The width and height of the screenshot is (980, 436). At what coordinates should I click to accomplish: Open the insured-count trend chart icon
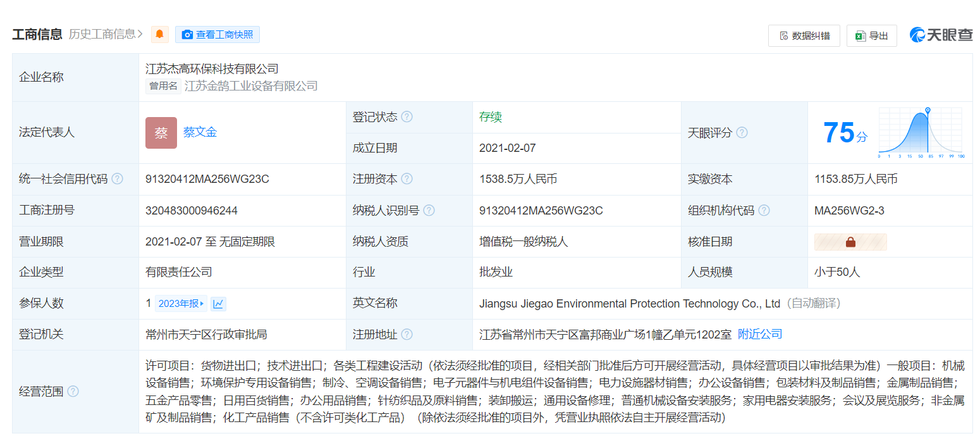[x=218, y=304]
